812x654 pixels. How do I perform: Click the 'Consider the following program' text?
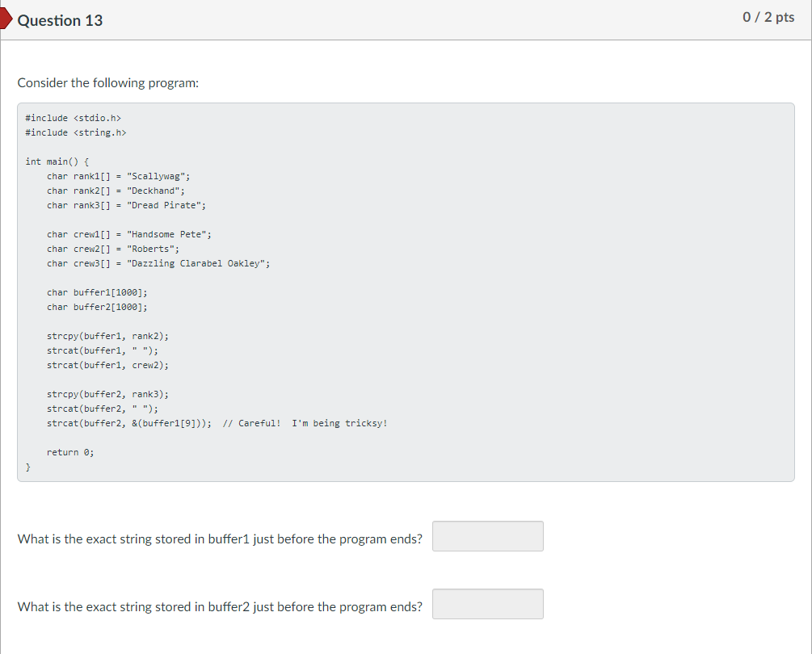pyautogui.click(x=108, y=83)
